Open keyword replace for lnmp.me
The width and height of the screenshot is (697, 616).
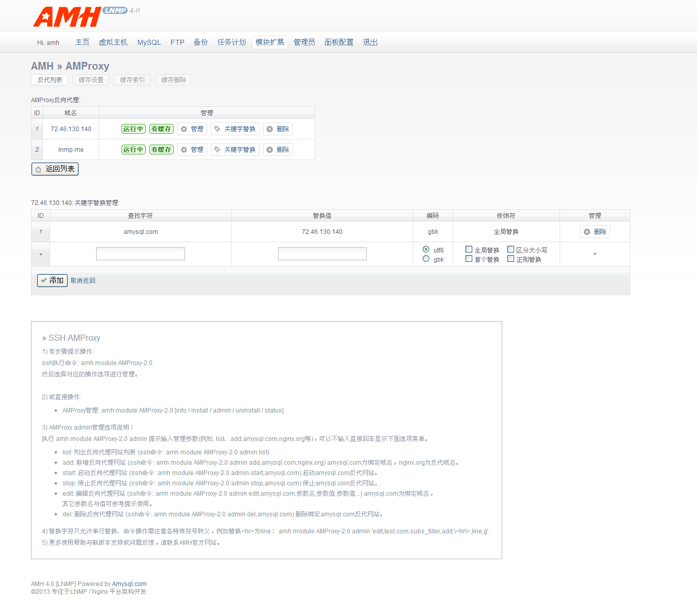click(x=235, y=150)
